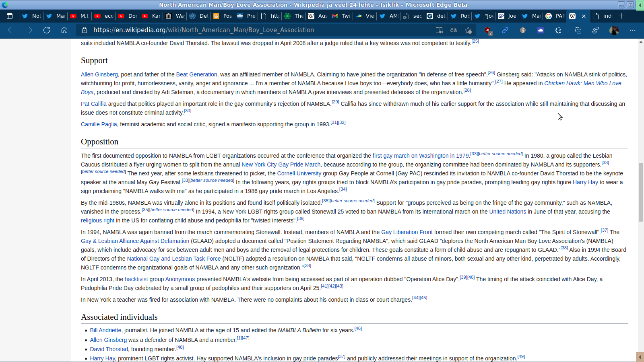Go back to the previous page

pos(11,30)
